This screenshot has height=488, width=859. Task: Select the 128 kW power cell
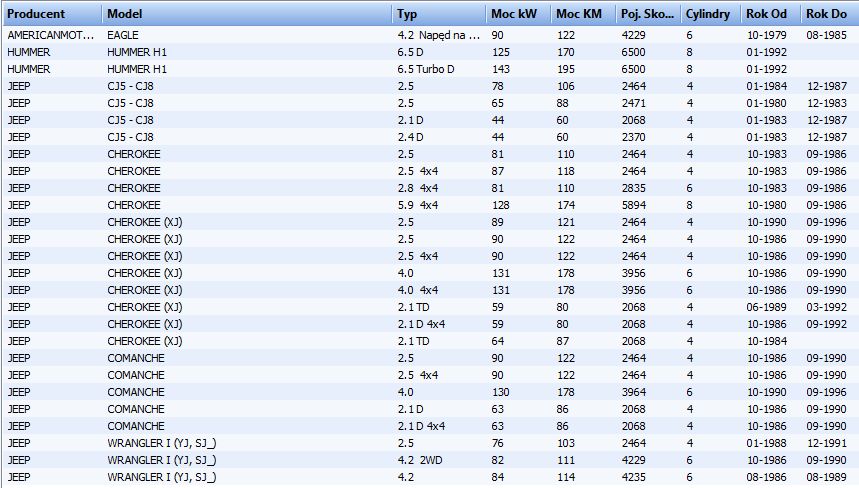coord(500,205)
